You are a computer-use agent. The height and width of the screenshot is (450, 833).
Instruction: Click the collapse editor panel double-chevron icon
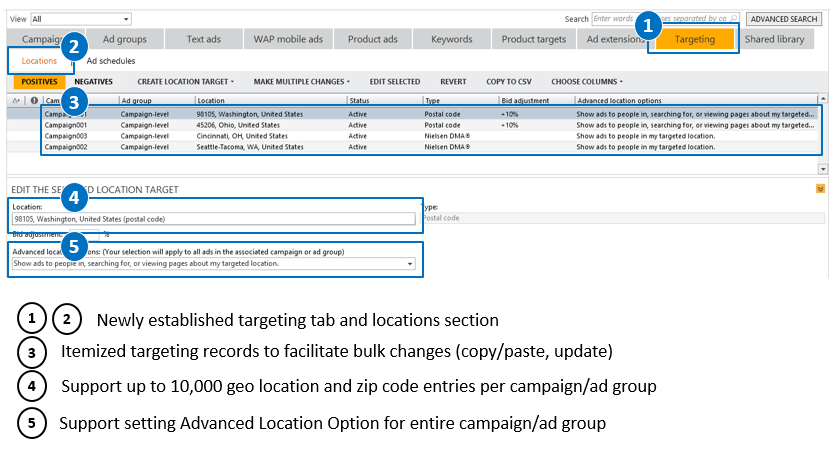[x=820, y=188]
